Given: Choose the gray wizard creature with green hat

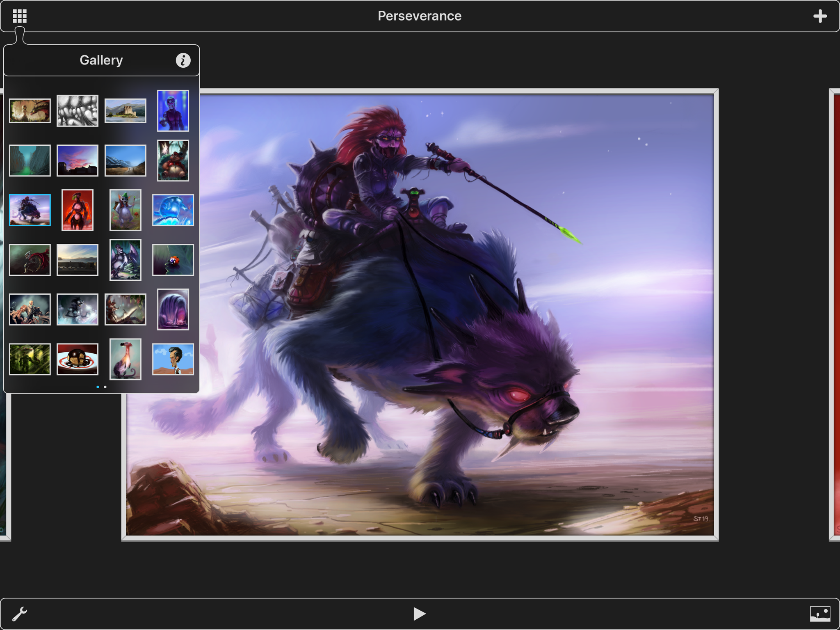Looking at the screenshot, I should coord(126,210).
